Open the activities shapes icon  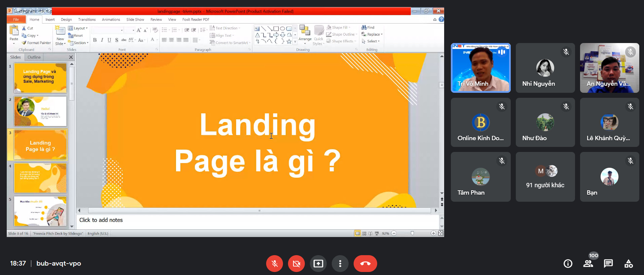pos(629,264)
